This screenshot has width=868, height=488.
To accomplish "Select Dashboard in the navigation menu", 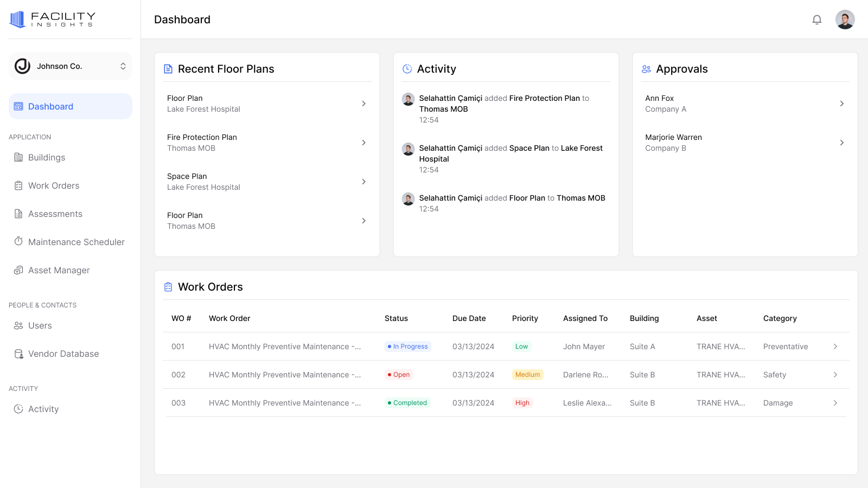I will pyautogui.click(x=50, y=106).
